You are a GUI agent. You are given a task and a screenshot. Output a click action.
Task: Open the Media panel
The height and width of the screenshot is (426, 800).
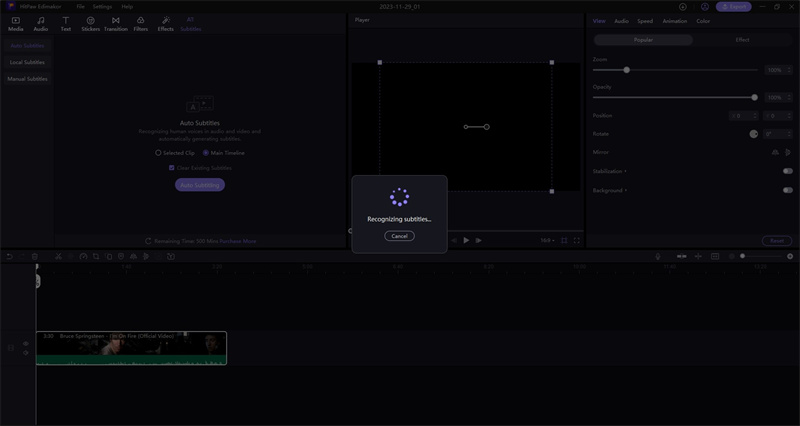(16, 24)
